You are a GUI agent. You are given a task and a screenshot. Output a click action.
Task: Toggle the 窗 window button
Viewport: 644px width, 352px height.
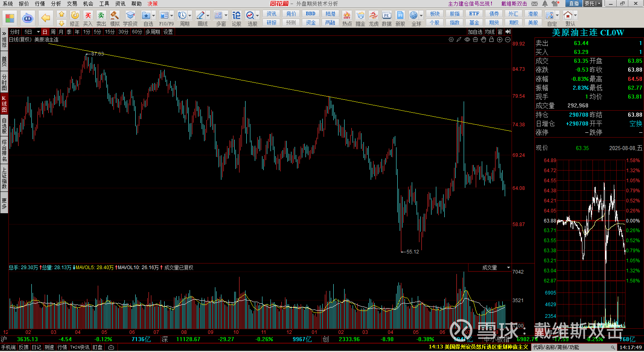coord(500,32)
